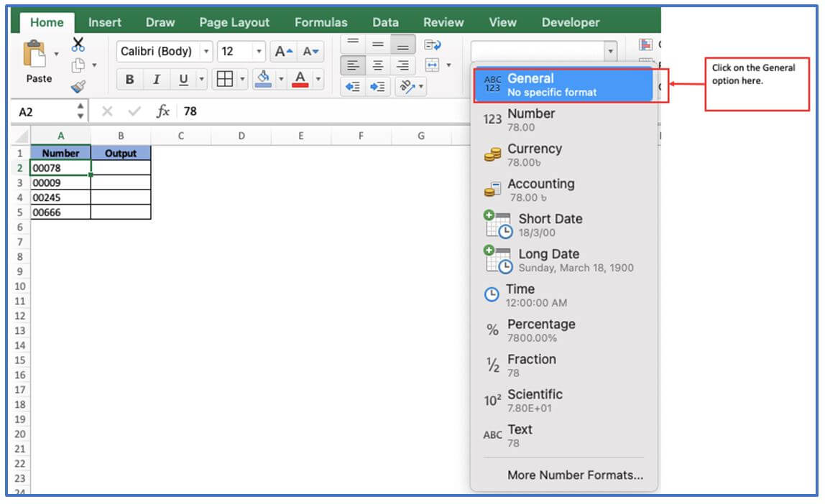Click the Borders grid icon
The width and height of the screenshot is (825, 504).
[x=225, y=80]
